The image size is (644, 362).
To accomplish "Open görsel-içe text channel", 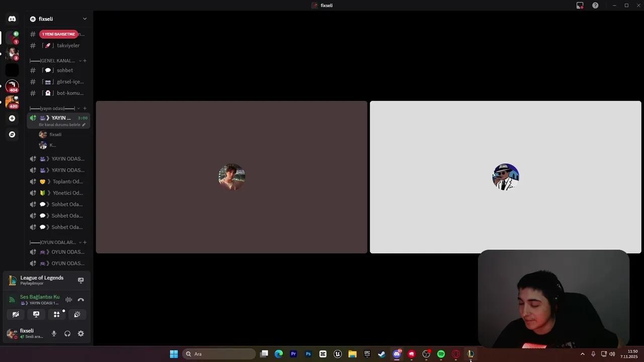I will point(58,81).
